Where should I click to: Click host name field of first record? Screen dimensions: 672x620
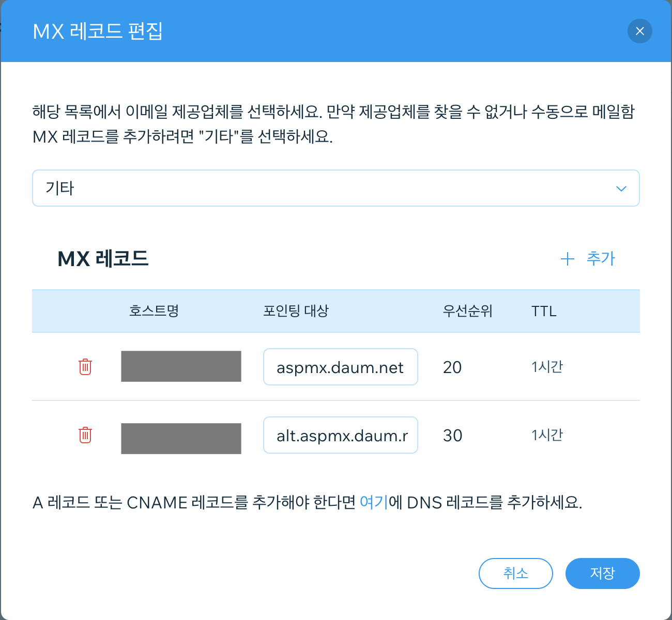(181, 366)
